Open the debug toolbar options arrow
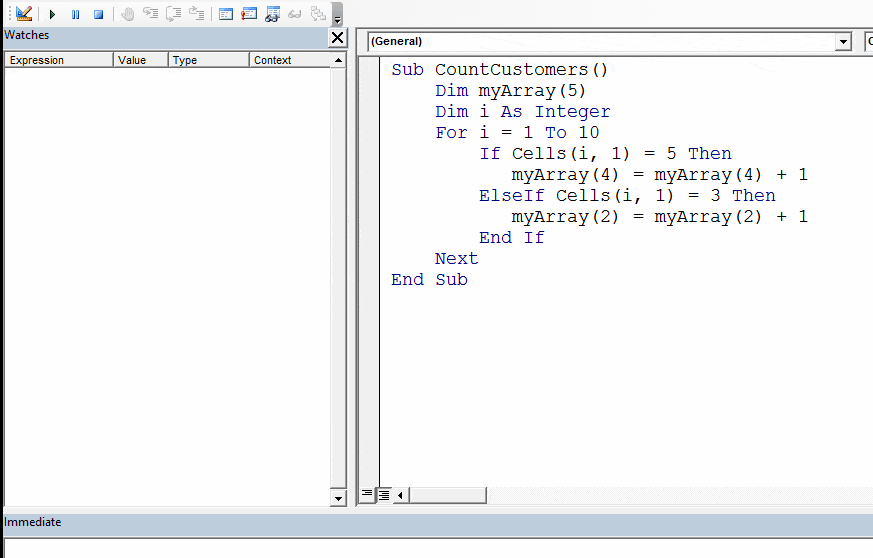The image size is (873, 558). (x=337, y=14)
